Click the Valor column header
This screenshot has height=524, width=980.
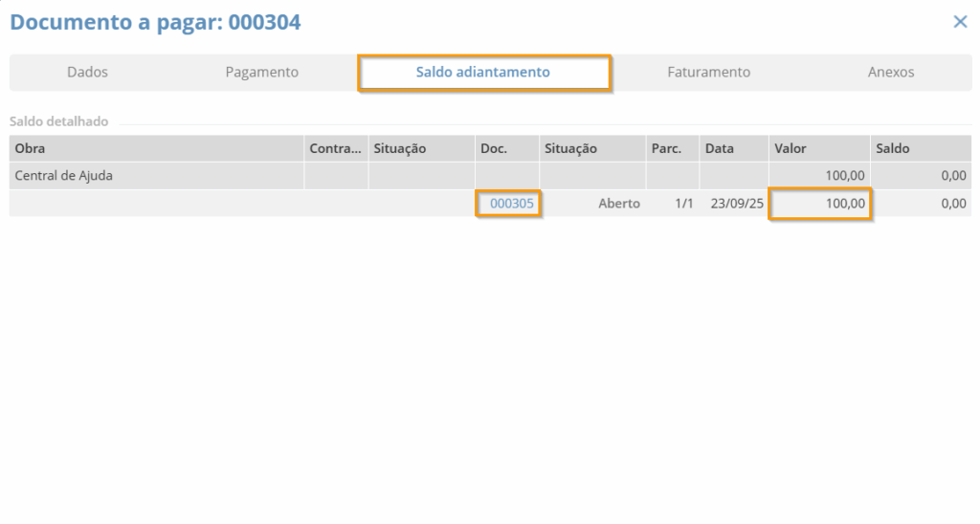coord(791,149)
